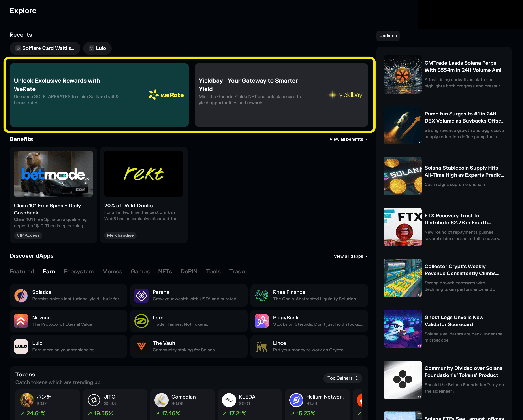Click the Merchandise tag

pyautogui.click(x=120, y=235)
